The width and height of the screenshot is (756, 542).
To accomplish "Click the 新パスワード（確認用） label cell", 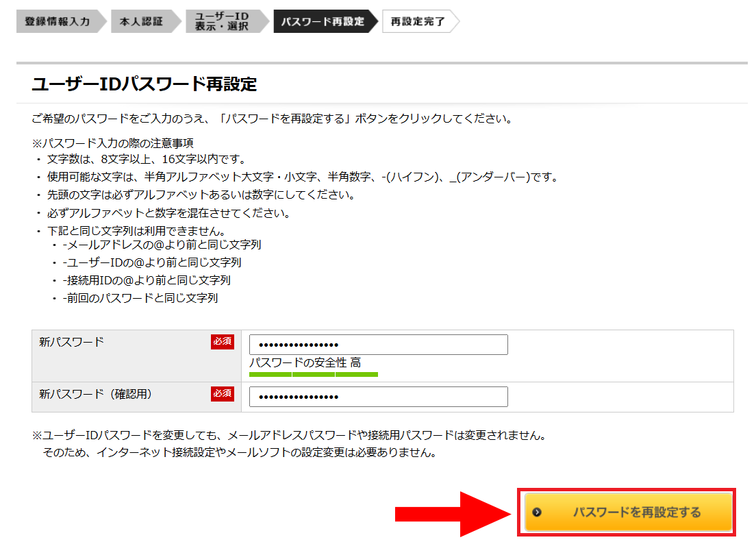I will (x=95, y=394).
